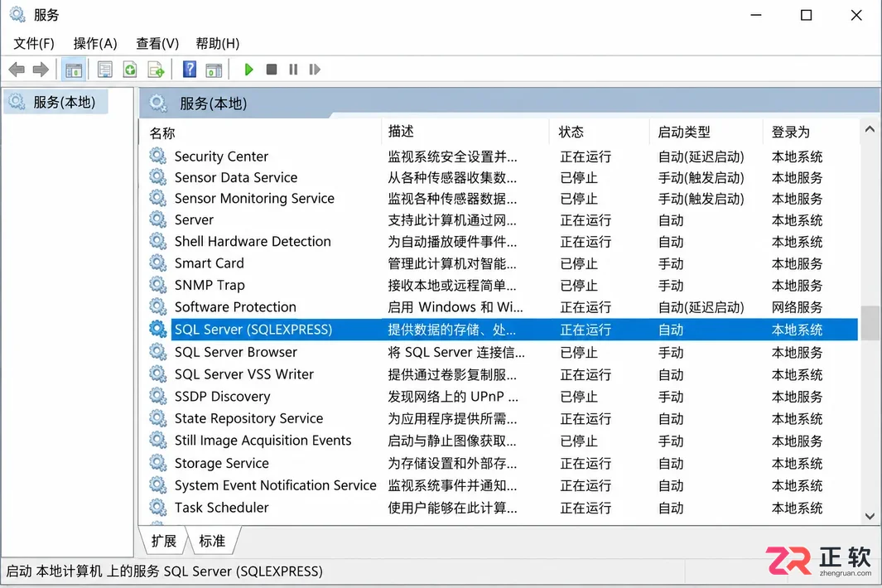Toggle the show/hide console tree icon
Screen dimensions: 882x588
coord(74,70)
